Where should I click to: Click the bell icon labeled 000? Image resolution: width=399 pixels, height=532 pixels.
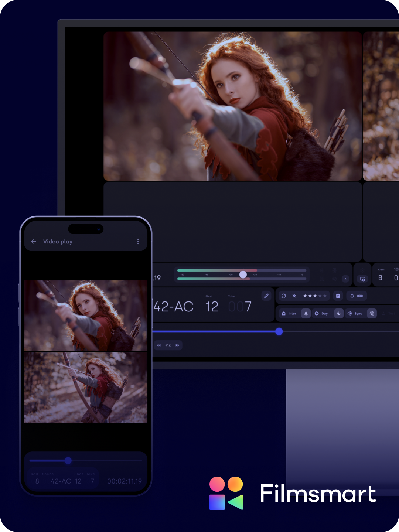tap(356, 296)
